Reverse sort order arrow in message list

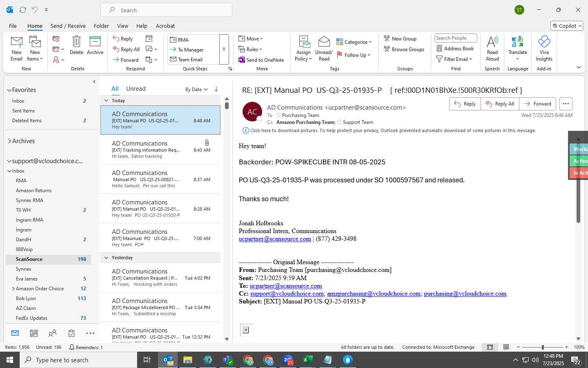coord(216,89)
